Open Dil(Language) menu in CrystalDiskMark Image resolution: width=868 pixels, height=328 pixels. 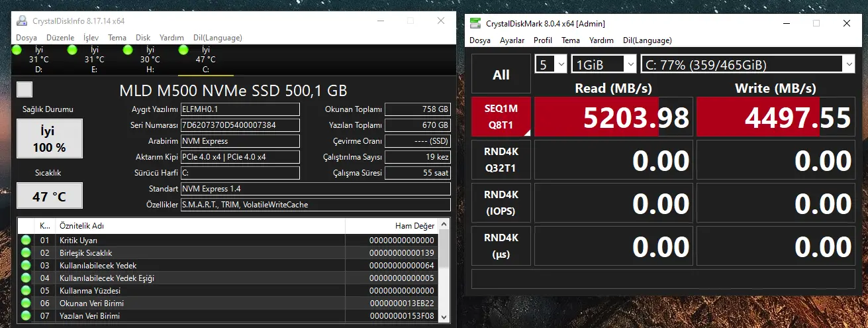[648, 40]
